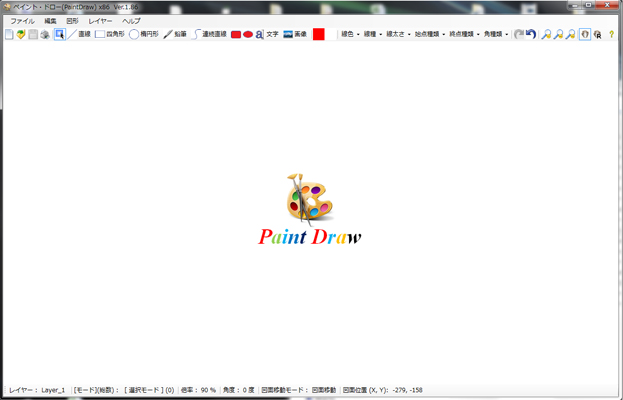Viewport: 623px width, 400px height.
Task: Click the greyed-out save disk icon
Action: (x=33, y=35)
